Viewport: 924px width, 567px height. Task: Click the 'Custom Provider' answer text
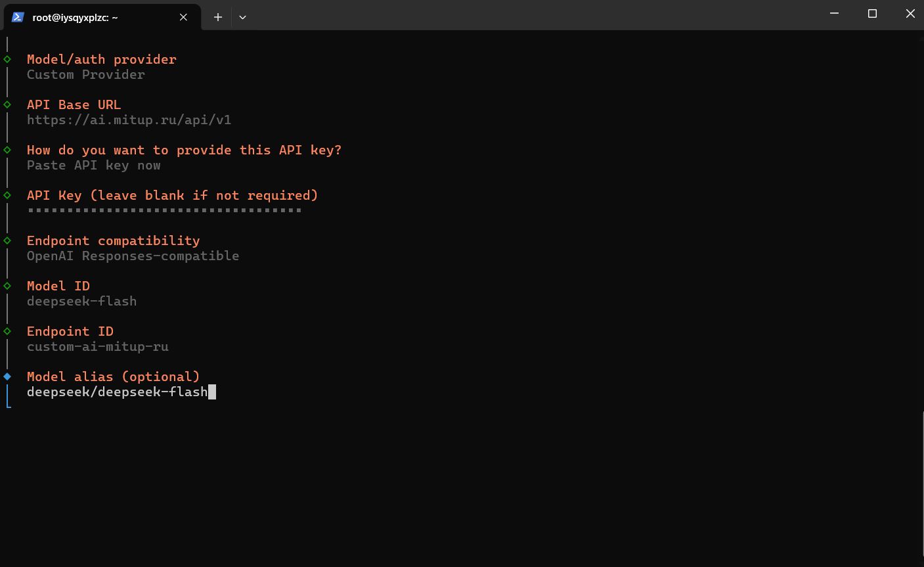click(x=86, y=74)
